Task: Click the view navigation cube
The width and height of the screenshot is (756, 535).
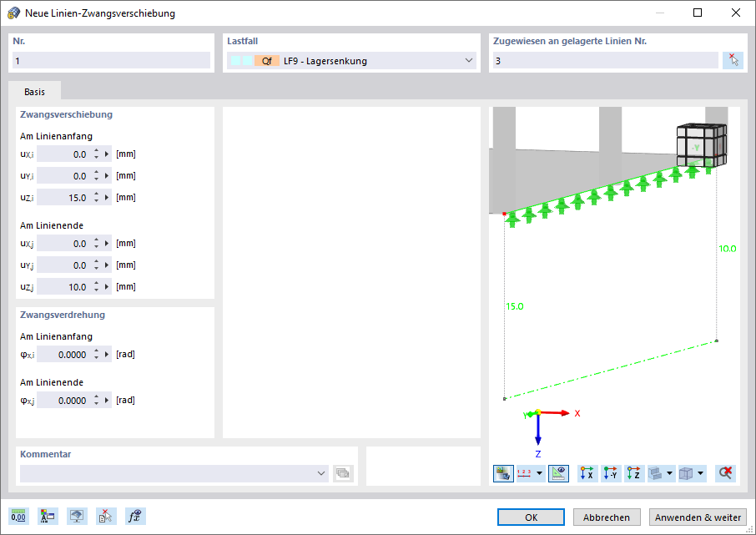Action: [701, 145]
